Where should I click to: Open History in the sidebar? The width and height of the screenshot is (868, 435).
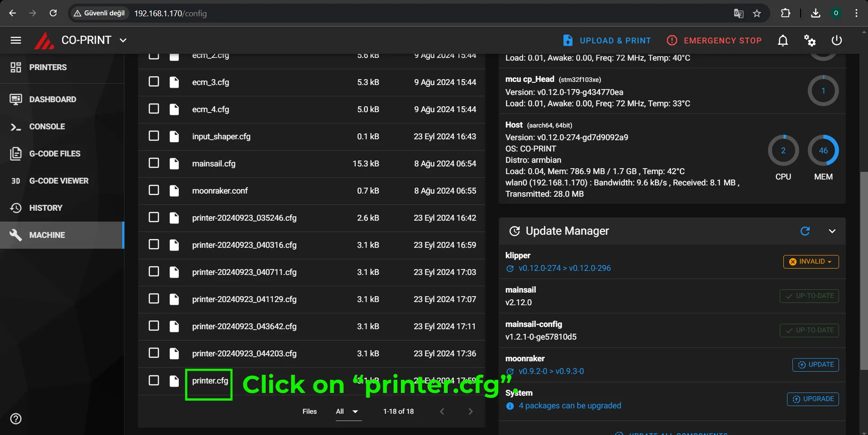(x=62, y=208)
